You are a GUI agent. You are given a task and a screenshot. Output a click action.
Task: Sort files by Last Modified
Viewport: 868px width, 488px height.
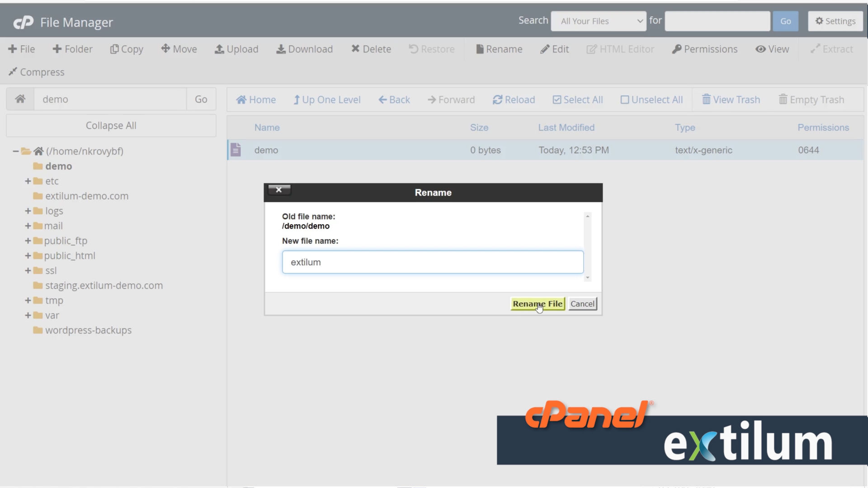pos(566,127)
